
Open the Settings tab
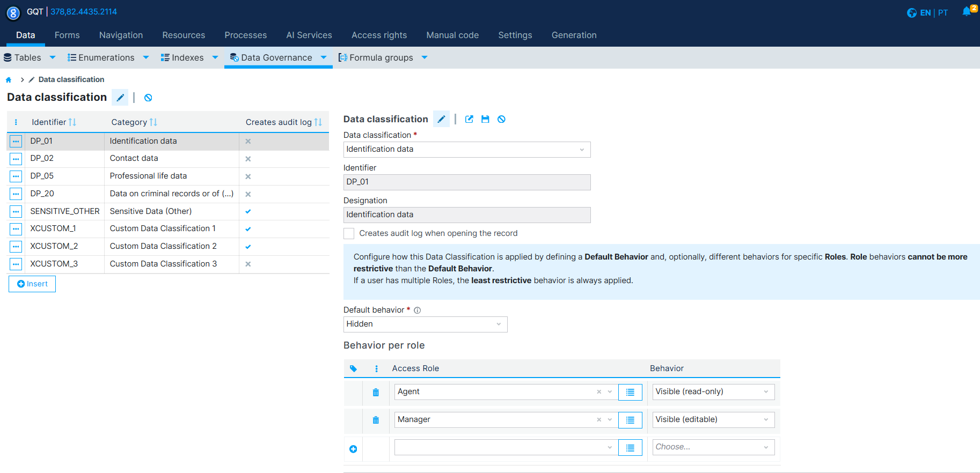(515, 35)
